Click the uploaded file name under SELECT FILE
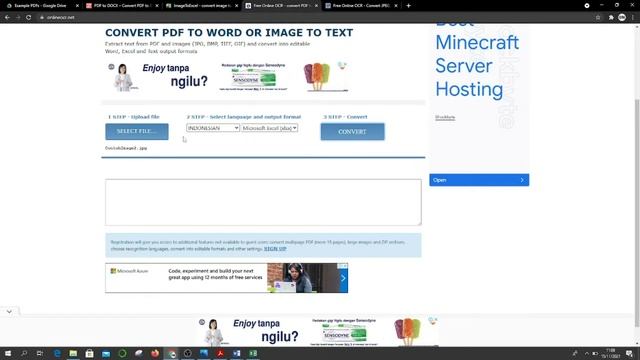 click(x=126, y=148)
